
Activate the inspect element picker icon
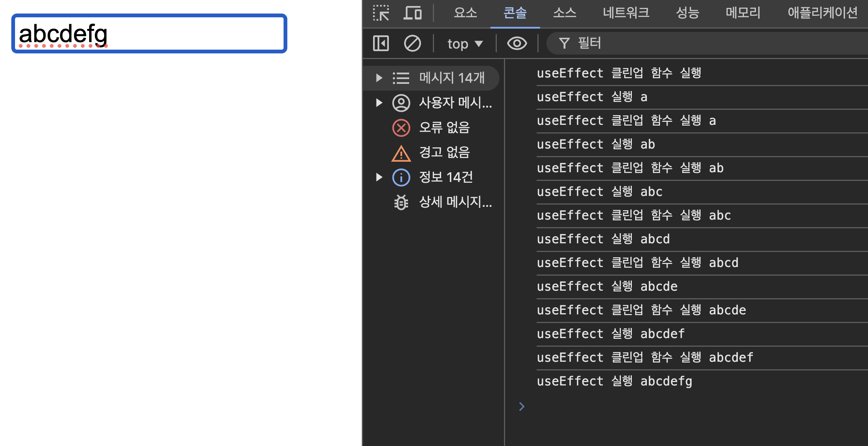pyautogui.click(x=381, y=13)
